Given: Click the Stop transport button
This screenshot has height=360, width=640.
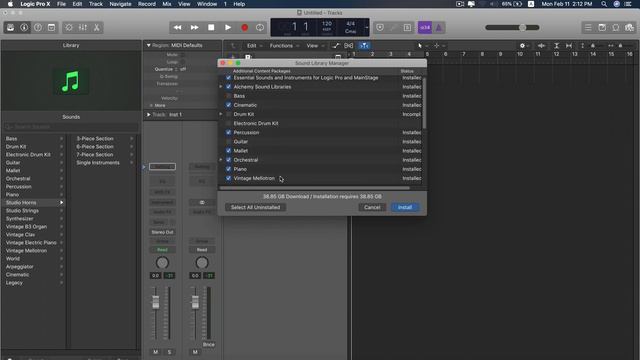Looking at the screenshot, I should point(211,27).
